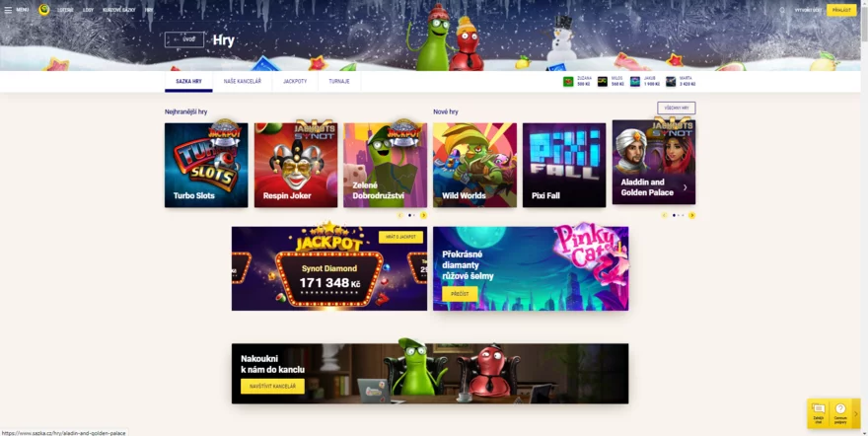Open support center question mark icon

click(840, 409)
